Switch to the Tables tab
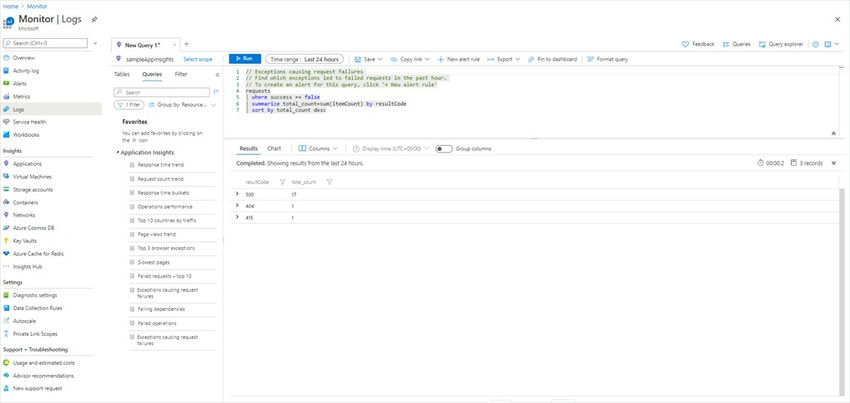Image resolution: width=850 pixels, height=403 pixels. 122,74
